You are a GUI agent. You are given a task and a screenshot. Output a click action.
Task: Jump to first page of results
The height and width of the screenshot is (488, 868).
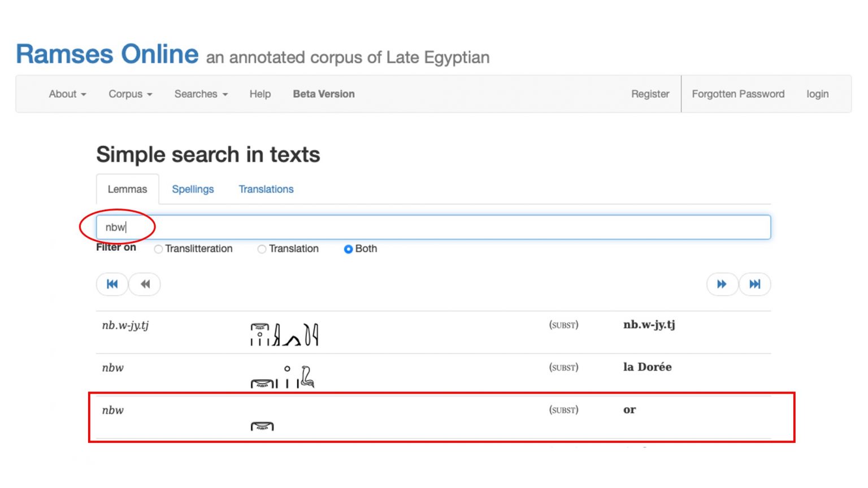(x=112, y=284)
